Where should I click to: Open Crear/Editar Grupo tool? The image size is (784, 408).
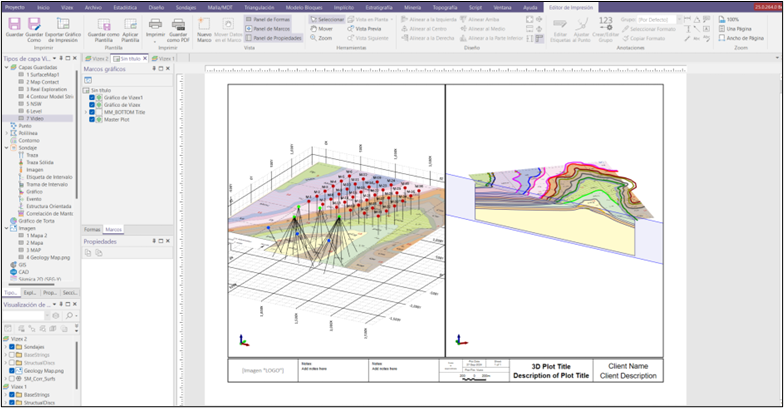[x=605, y=25]
